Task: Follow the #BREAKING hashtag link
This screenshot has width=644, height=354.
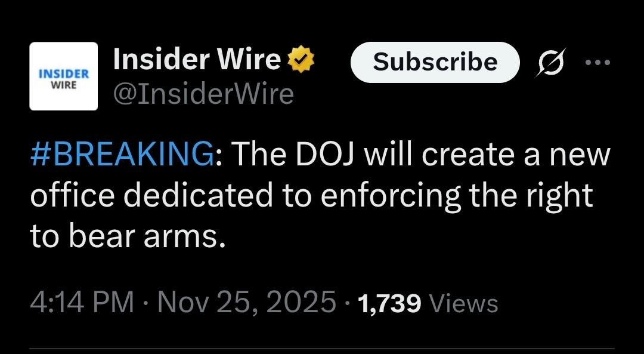Action: [122, 155]
